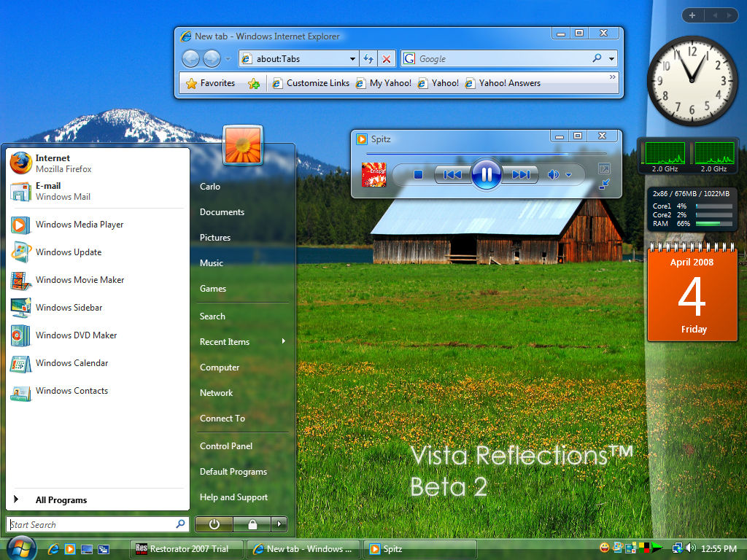Screen dimensions: 747x560
Task: Click the smiley face tray icon
Action: [x=604, y=548]
